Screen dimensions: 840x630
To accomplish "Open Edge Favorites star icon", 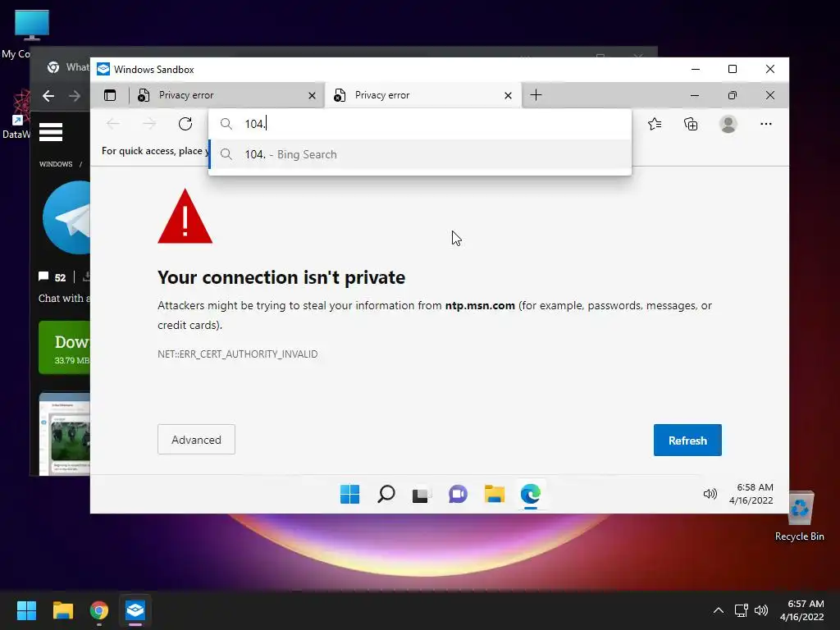I will point(655,125).
